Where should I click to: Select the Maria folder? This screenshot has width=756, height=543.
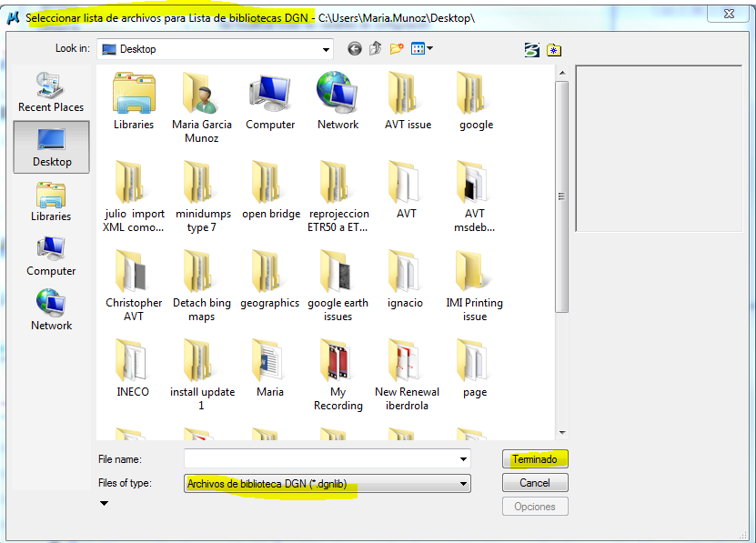[269, 368]
